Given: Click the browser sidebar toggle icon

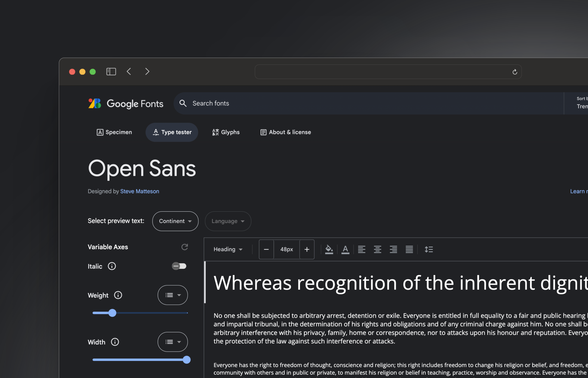Looking at the screenshot, I should point(111,72).
